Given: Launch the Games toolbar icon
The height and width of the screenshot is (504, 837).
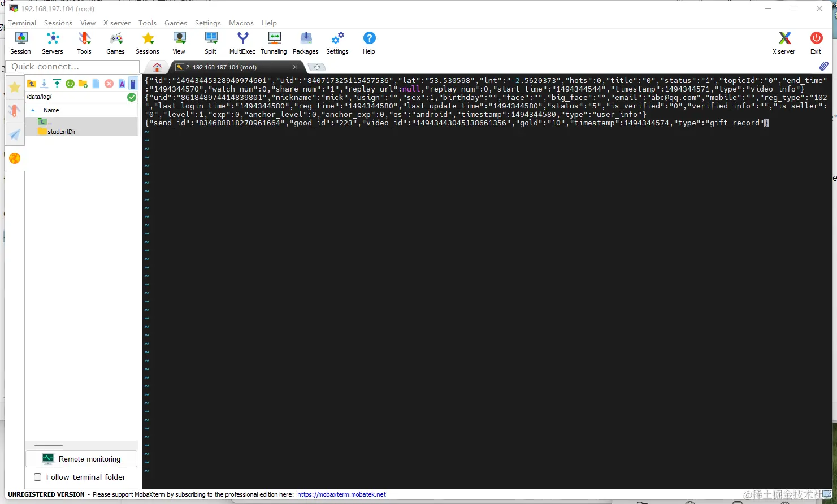Looking at the screenshot, I should coord(116,43).
